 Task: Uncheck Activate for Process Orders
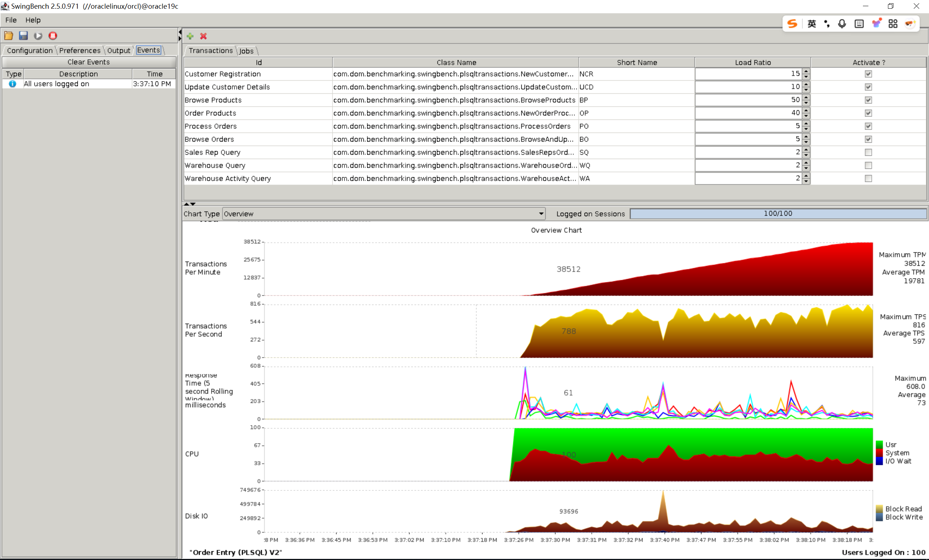click(x=868, y=126)
